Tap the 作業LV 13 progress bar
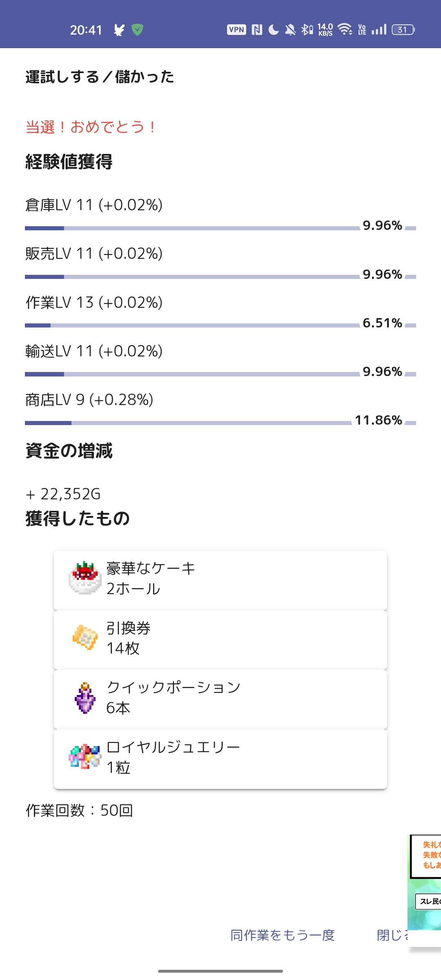 tap(192, 325)
